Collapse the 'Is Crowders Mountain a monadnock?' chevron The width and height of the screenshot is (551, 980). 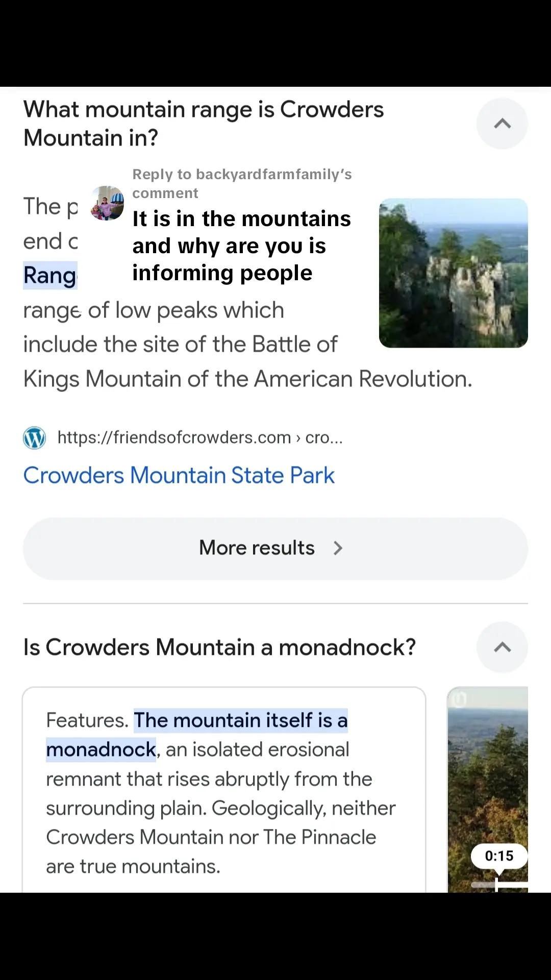click(502, 647)
